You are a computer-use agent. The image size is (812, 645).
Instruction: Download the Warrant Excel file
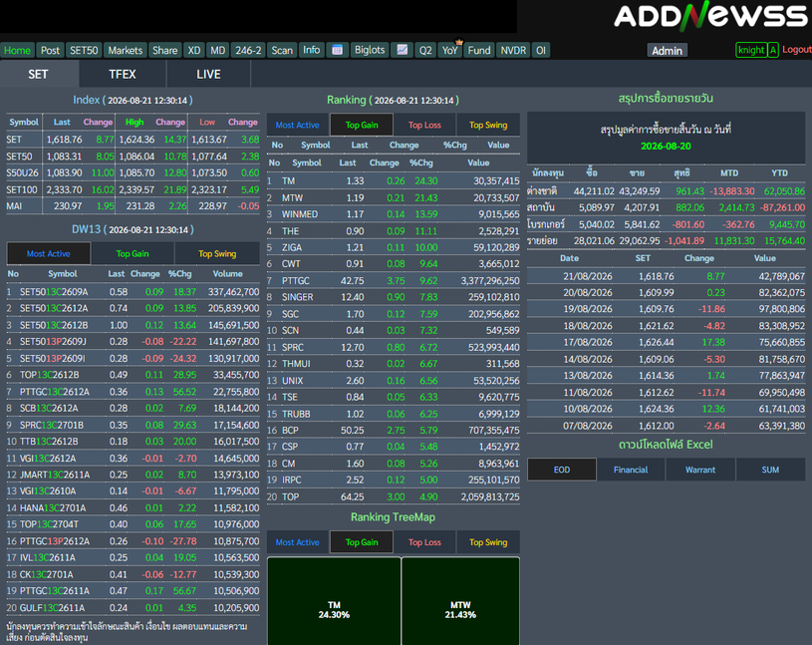click(700, 470)
